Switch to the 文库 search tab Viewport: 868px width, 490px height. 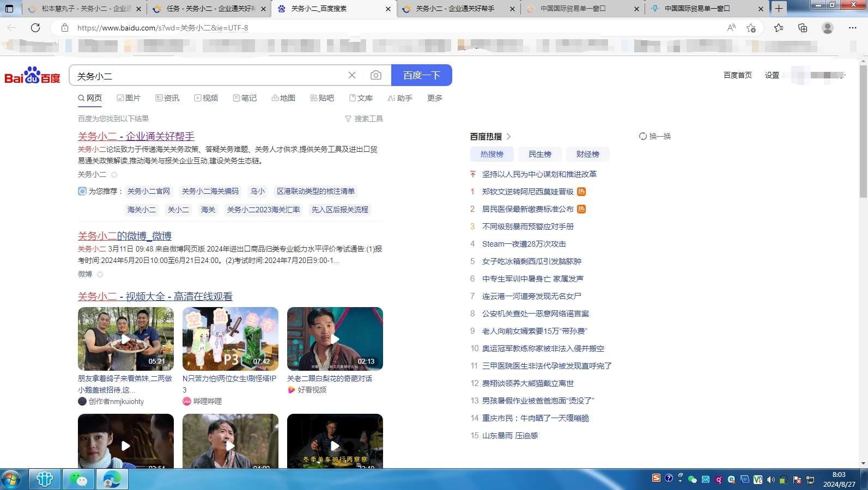coord(361,98)
